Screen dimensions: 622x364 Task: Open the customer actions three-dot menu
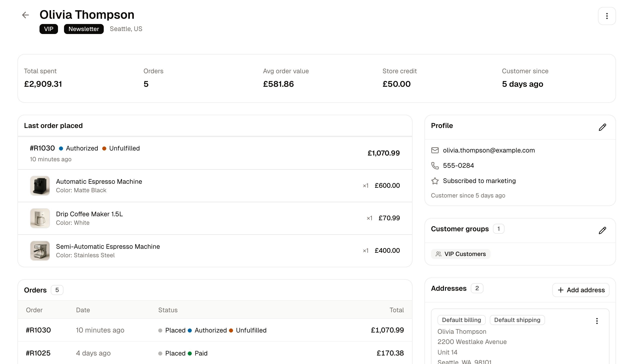(x=607, y=16)
